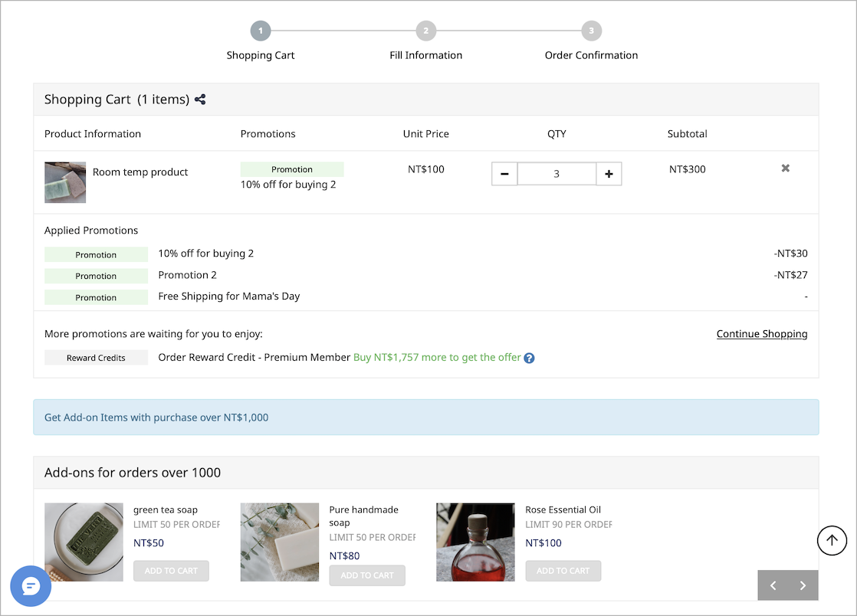The height and width of the screenshot is (616, 857).
Task: Show previous add-on items
Action: [x=773, y=585]
